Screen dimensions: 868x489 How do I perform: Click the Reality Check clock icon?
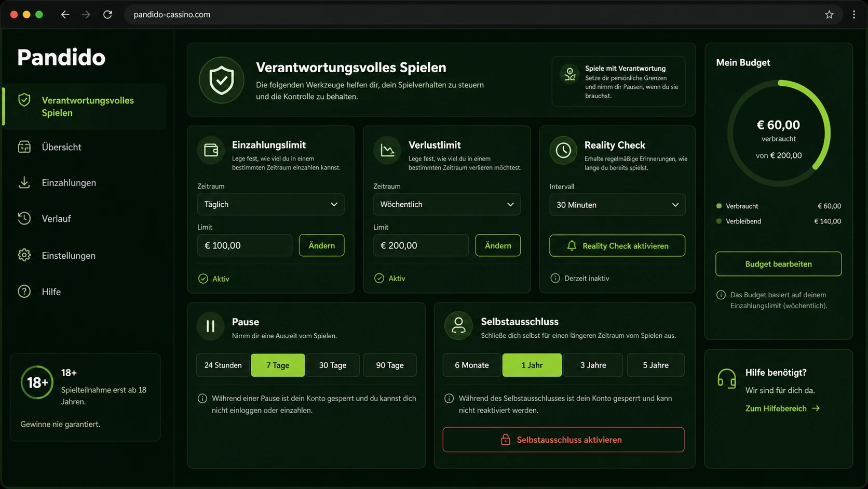point(563,150)
